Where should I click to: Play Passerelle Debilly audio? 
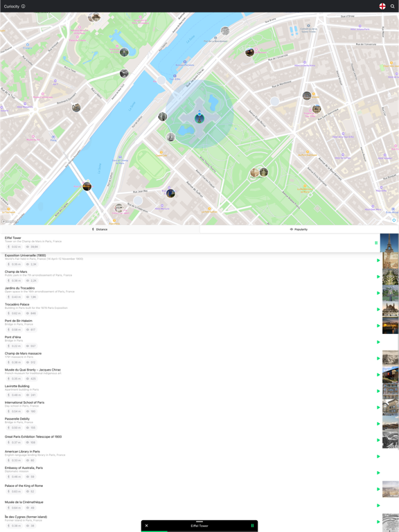click(378, 424)
